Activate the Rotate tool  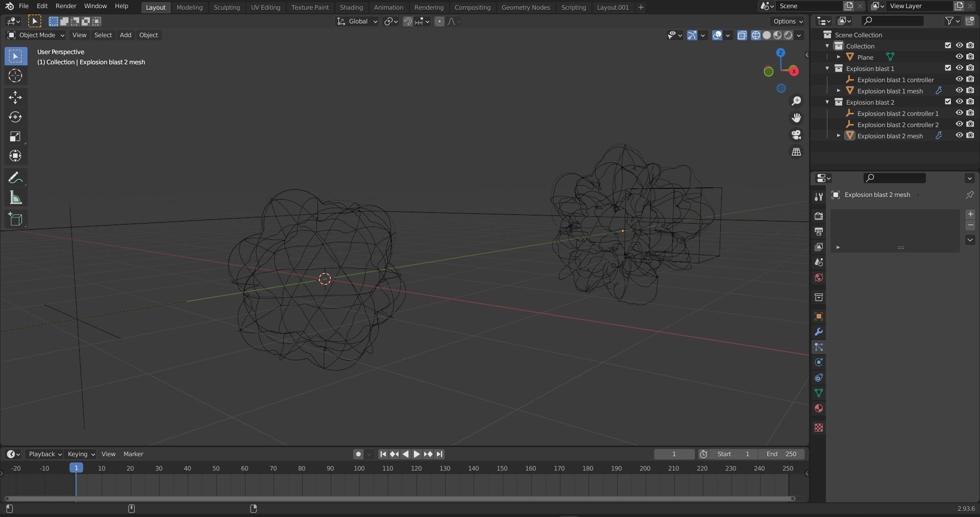tap(15, 117)
